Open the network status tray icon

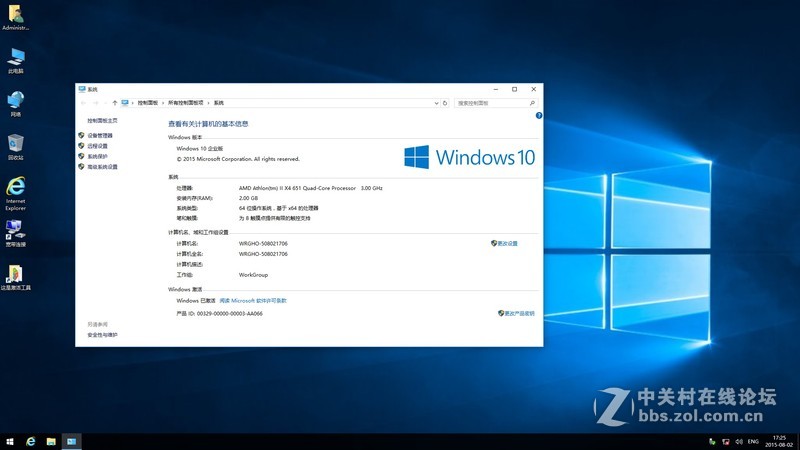pos(726,442)
